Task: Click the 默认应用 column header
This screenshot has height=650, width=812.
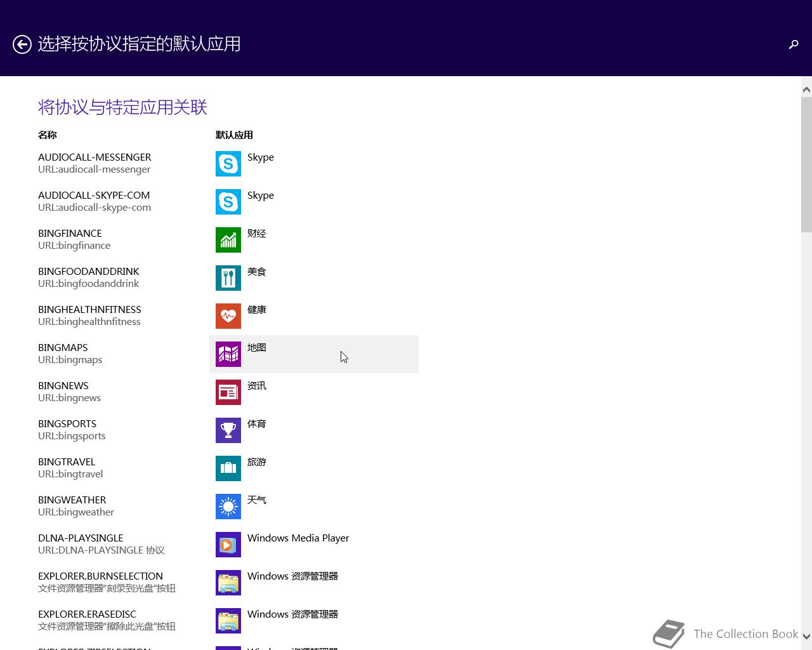Action: click(234, 135)
